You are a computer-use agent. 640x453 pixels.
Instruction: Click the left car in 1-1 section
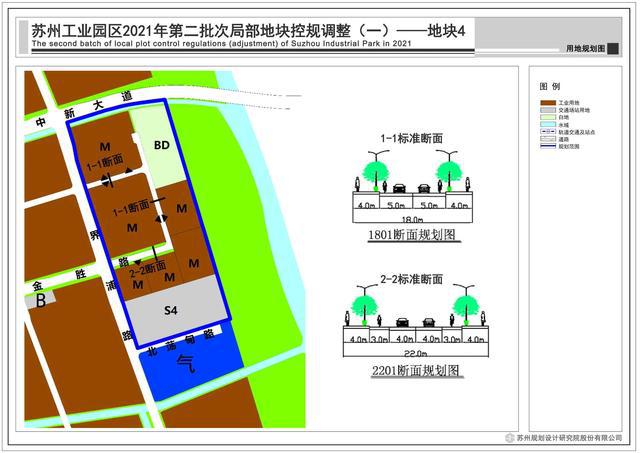coord(399,188)
